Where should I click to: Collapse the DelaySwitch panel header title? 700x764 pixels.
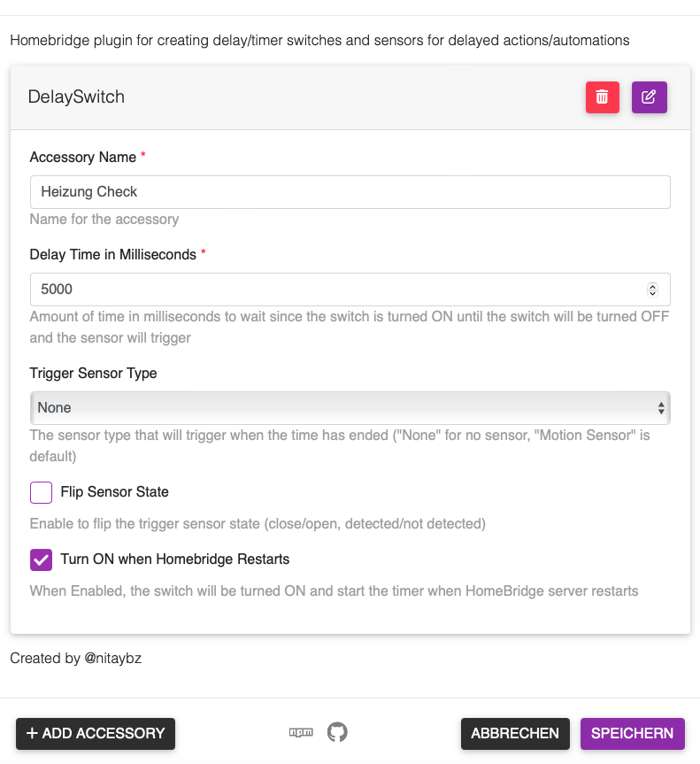pyautogui.click(x=76, y=97)
